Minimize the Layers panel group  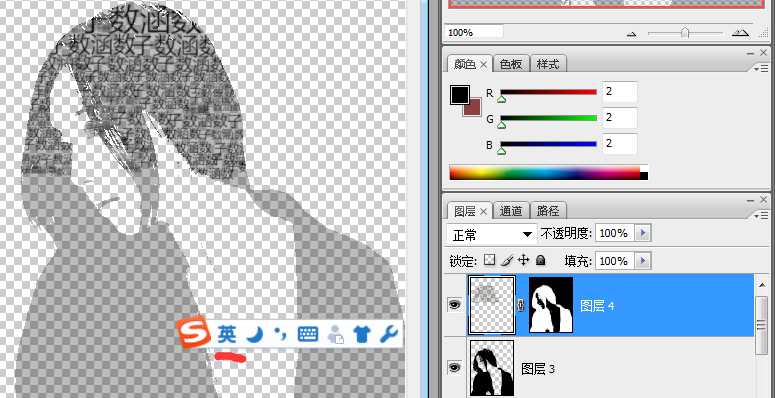click(x=750, y=200)
